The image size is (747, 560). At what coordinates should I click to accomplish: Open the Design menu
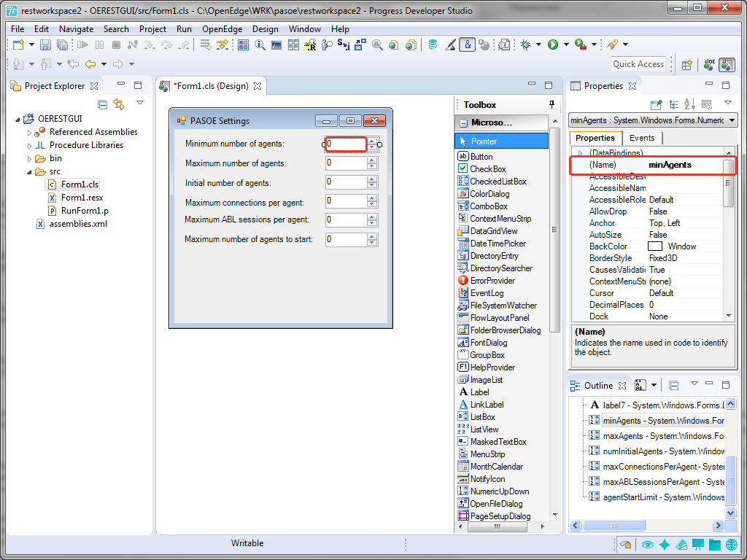(266, 29)
